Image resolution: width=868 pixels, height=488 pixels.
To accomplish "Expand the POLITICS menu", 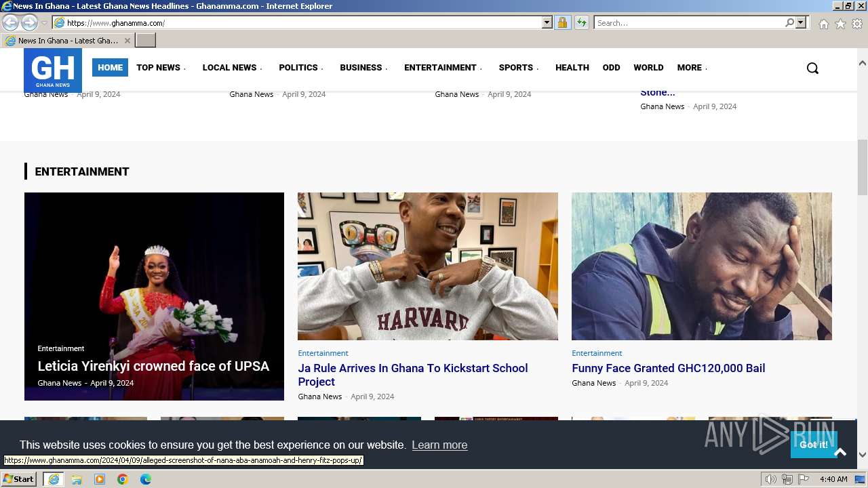I will pos(301,68).
